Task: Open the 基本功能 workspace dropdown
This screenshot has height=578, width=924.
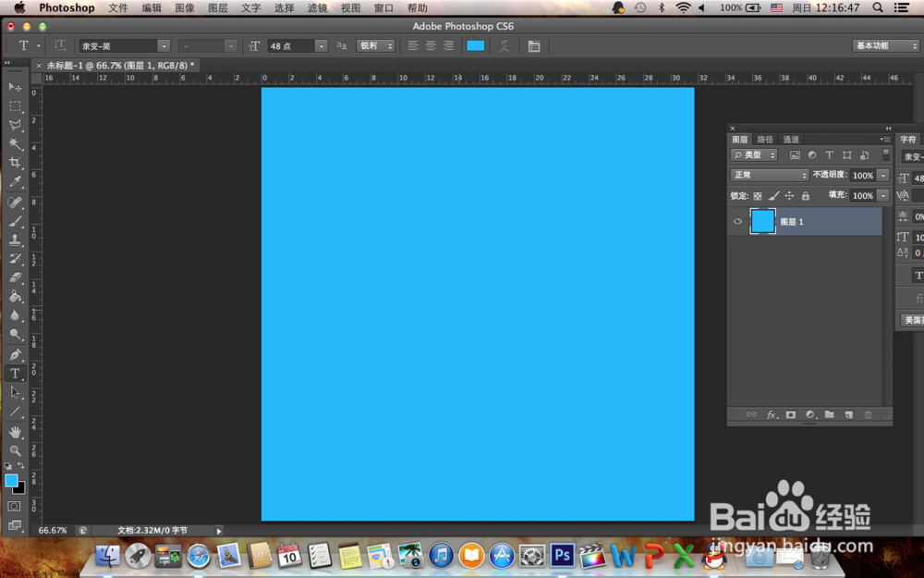Action: tap(886, 45)
